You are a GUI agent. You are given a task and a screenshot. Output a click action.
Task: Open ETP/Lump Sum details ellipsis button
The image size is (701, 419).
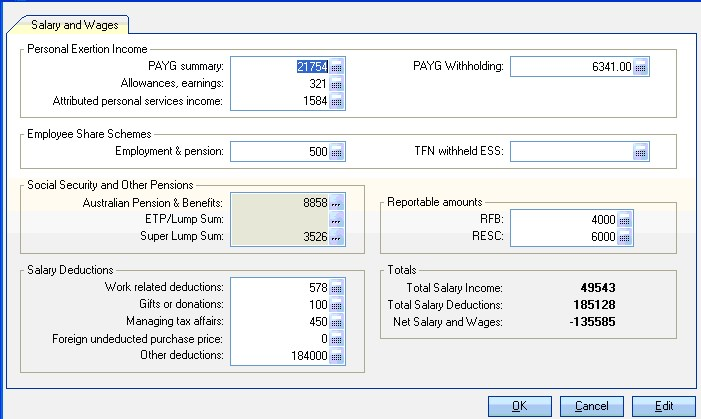coord(337,220)
